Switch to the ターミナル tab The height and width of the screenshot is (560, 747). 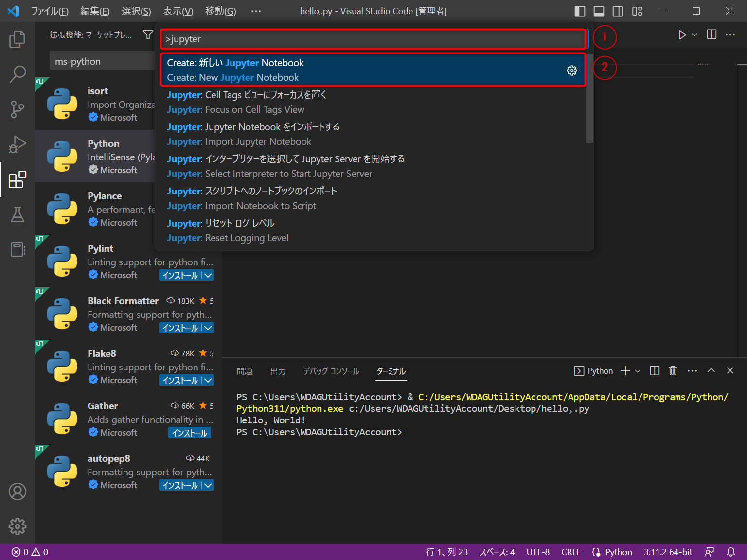click(x=391, y=371)
